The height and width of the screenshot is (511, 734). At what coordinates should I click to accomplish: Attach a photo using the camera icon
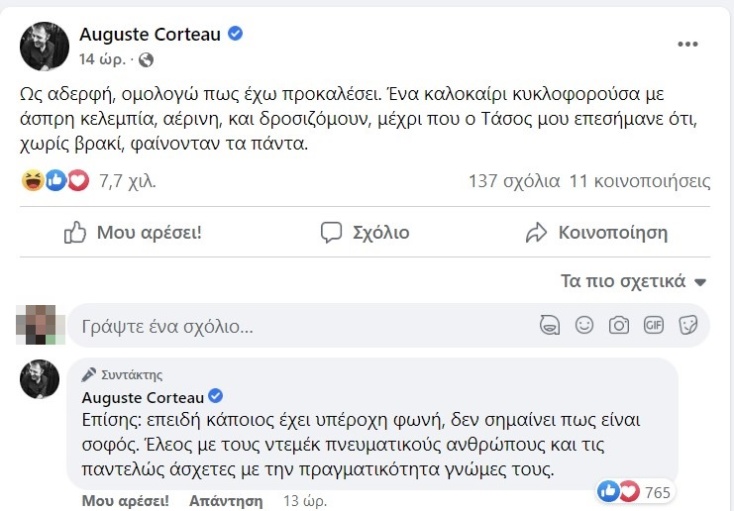point(619,325)
